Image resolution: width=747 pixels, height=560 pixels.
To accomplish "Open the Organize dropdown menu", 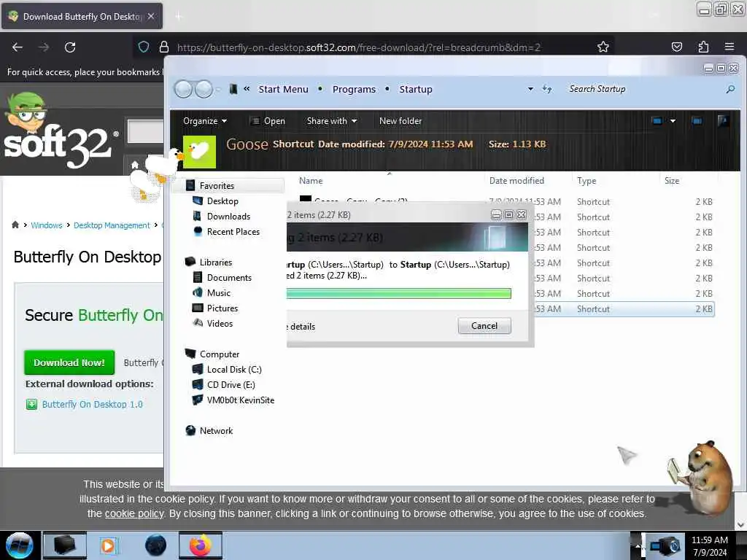I will pyautogui.click(x=205, y=121).
